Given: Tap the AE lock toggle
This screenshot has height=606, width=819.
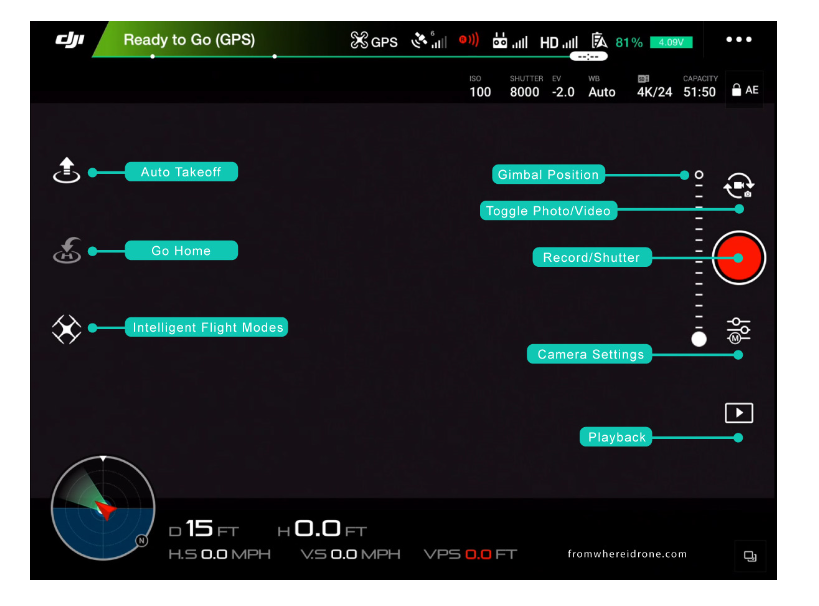Looking at the screenshot, I should pos(745,90).
